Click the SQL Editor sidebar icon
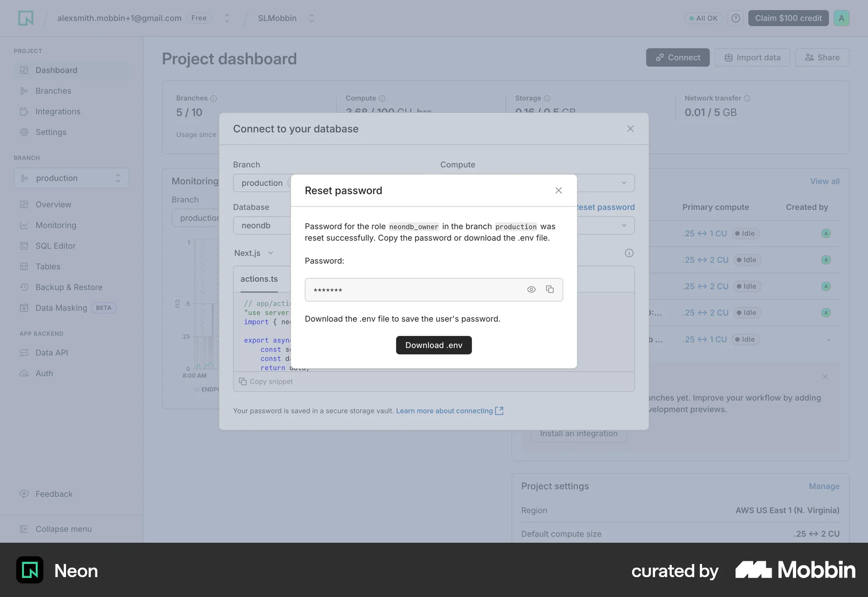 pyautogui.click(x=24, y=246)
